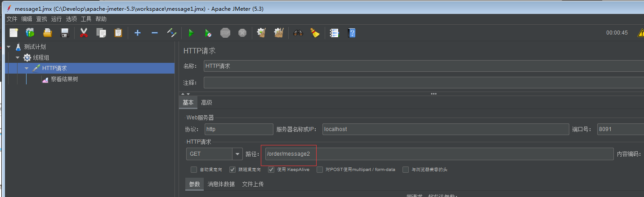Click the 路径 field containing /order/message2

point(438,154)
